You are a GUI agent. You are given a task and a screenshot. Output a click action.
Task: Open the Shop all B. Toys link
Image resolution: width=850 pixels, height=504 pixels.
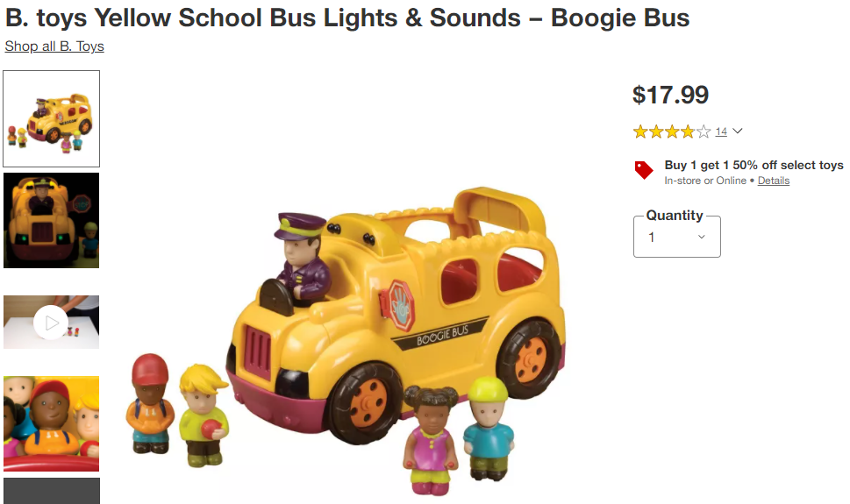click(54, 46)
